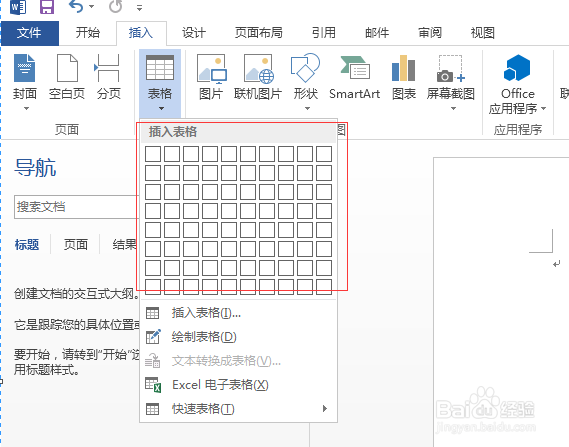Click the 导航 pane title
This screenshot has width=569, height=447.
(x=35, y=168)
